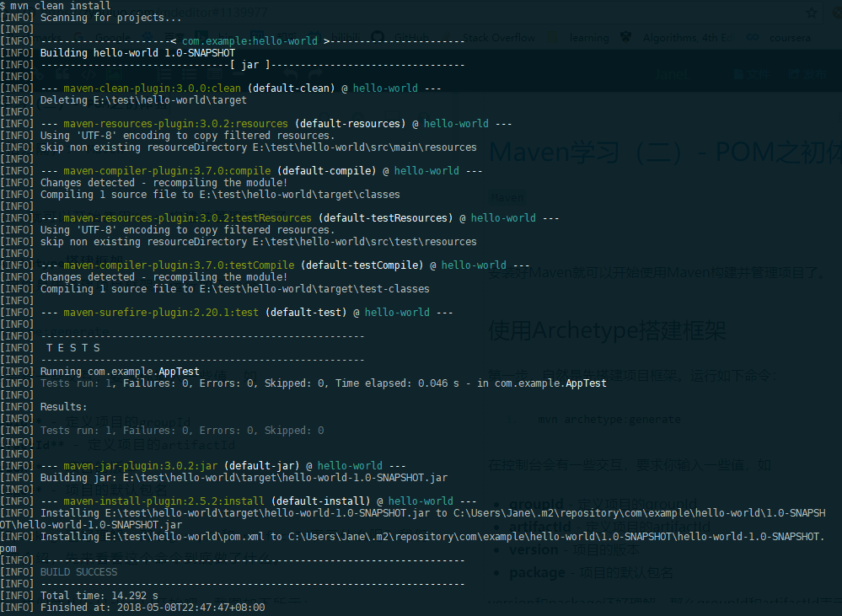Screen dimensions: 842x616
Task: Click 'maven-compiler-plugin:3.7.0:testCompile' text
Action: pos(179,265)
